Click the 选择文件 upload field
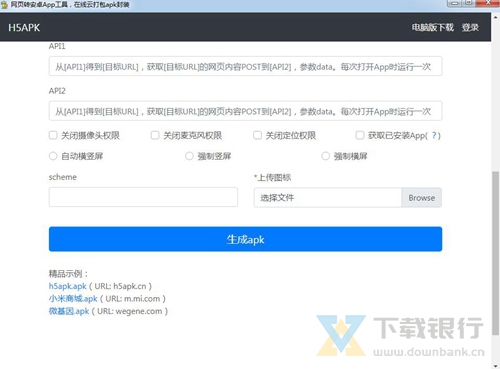500x369 pixels. coord(328,198)
